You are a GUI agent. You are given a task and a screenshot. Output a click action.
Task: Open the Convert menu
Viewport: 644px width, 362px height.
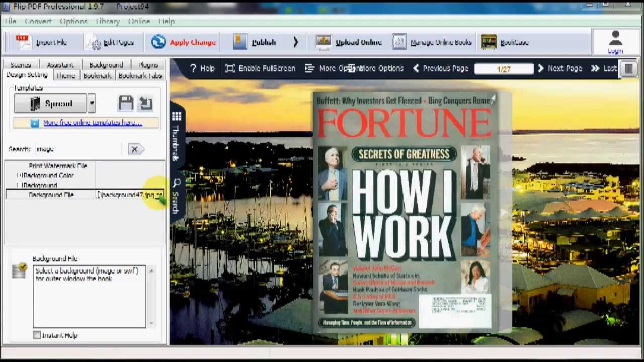pyautogui.click(x=38, y=21)
